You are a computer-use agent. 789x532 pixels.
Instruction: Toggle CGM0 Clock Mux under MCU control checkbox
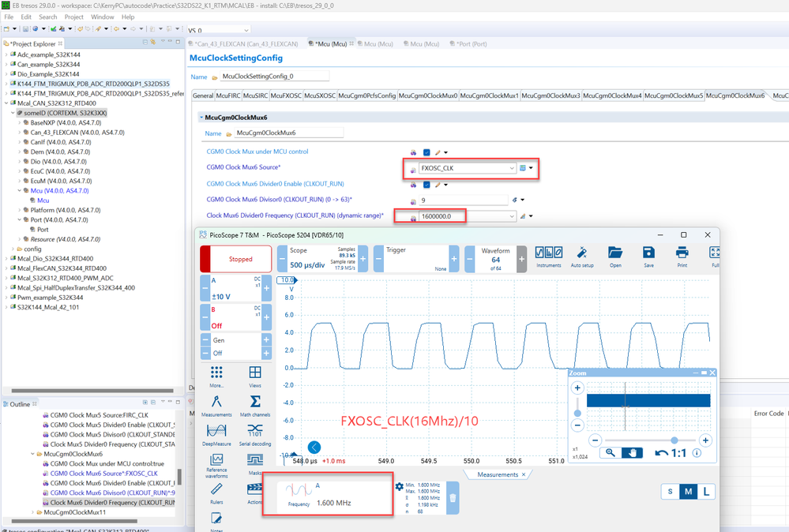[x=426, y=152]
